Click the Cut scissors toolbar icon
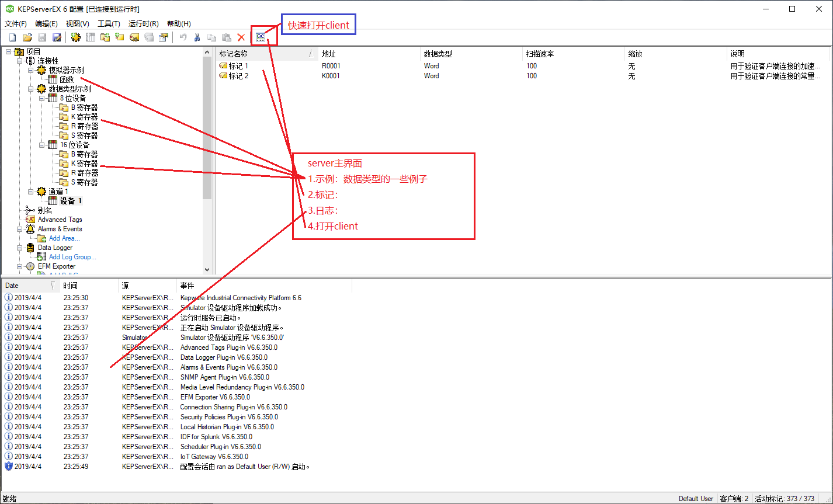Screen dimensions: 833x504 pyautogui.click(x=197, y=36)
